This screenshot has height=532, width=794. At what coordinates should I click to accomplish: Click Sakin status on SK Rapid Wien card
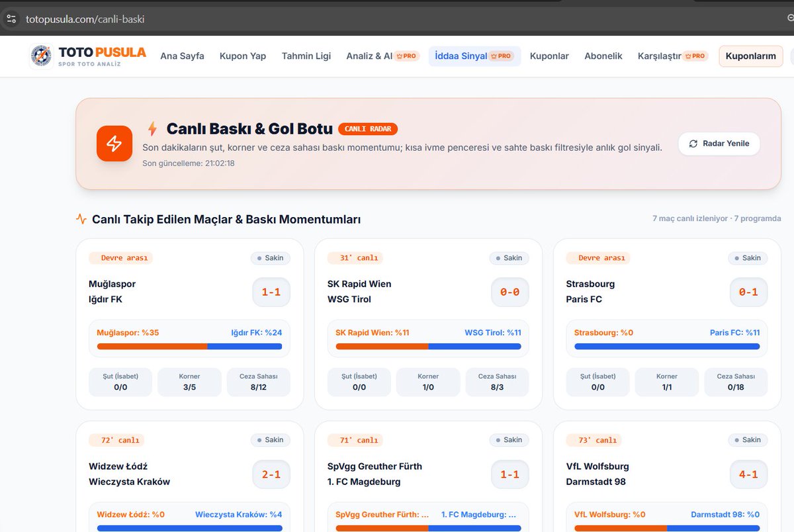tap(509, 258)
